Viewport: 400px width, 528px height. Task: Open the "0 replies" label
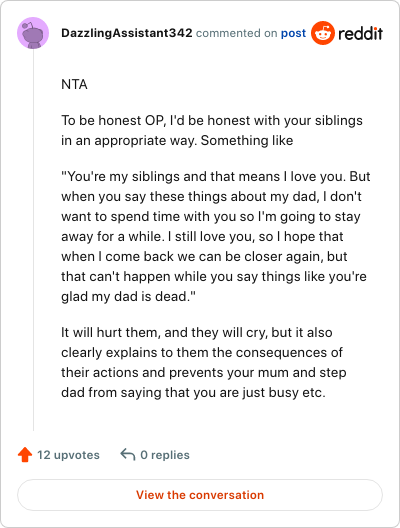click(x=165, y=455)
